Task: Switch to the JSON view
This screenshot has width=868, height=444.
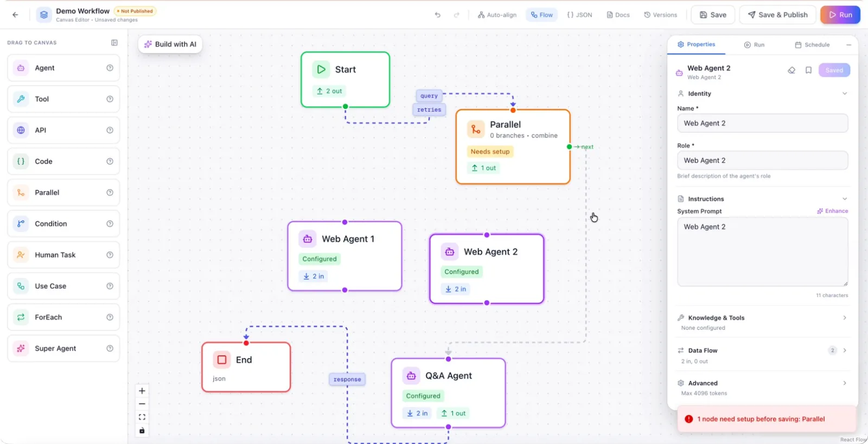Action: 579,15
